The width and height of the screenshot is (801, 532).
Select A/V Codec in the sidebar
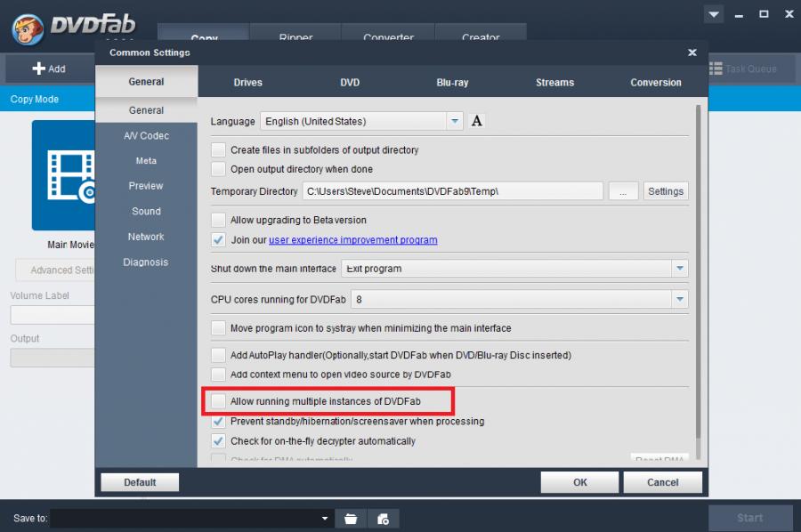(x=146, y=136)
